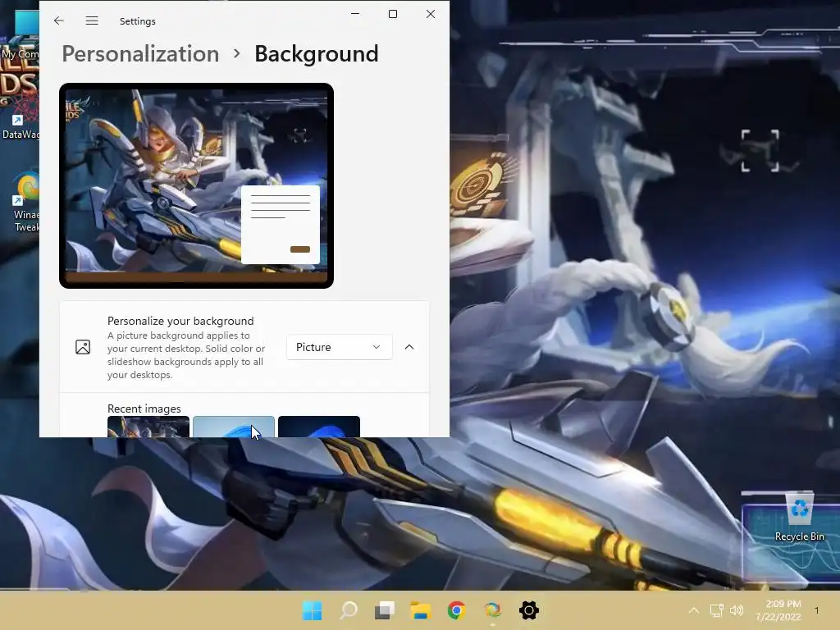Select the My Computer desktop icon
Viewport: 840px width, 630px height.
pos(20,34)
